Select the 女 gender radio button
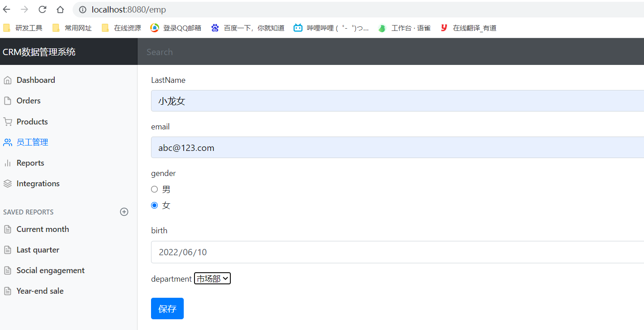The image size is (644, 330). (154, 205)
